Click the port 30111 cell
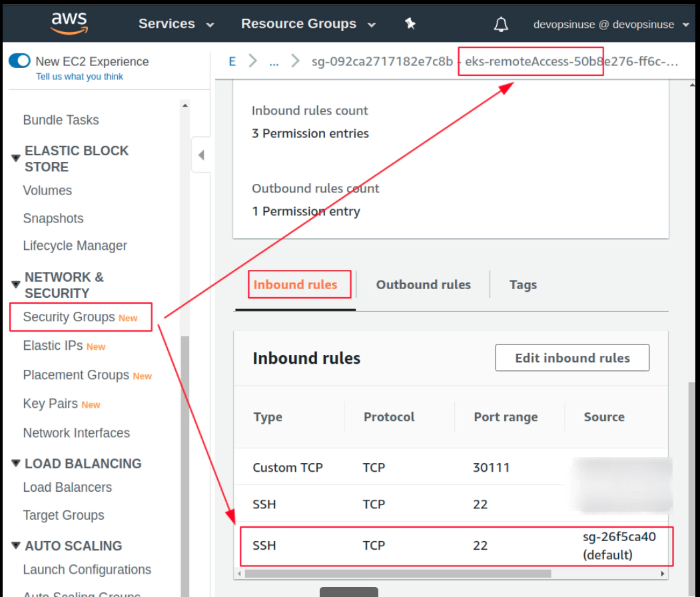700x597 pixels. [x=491, y=468]
